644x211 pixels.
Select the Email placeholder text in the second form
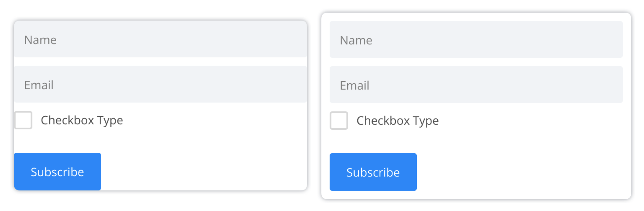355,85
